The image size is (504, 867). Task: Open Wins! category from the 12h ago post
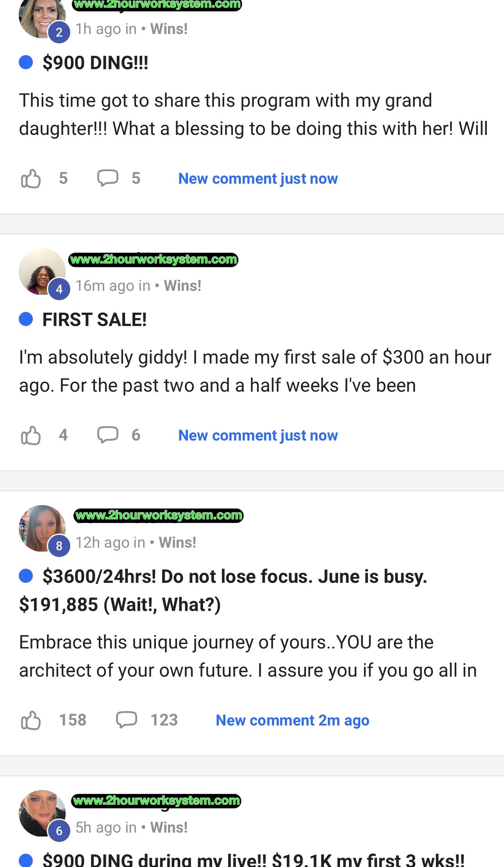177,543
